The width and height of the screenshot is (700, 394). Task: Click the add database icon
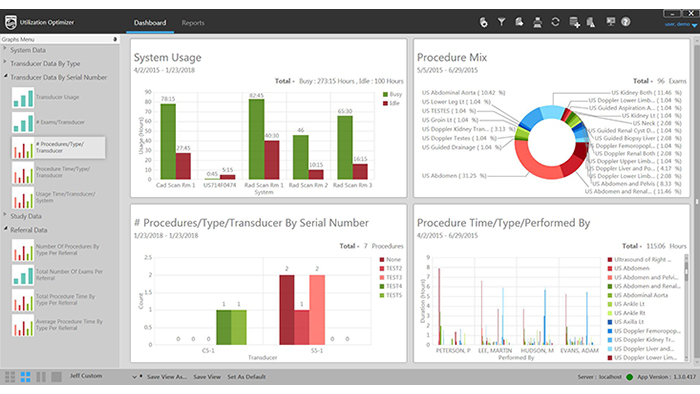click(575, 22)
